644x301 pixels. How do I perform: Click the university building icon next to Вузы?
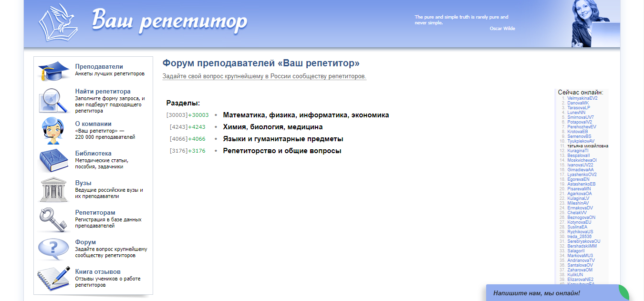[x=54, y=189]
